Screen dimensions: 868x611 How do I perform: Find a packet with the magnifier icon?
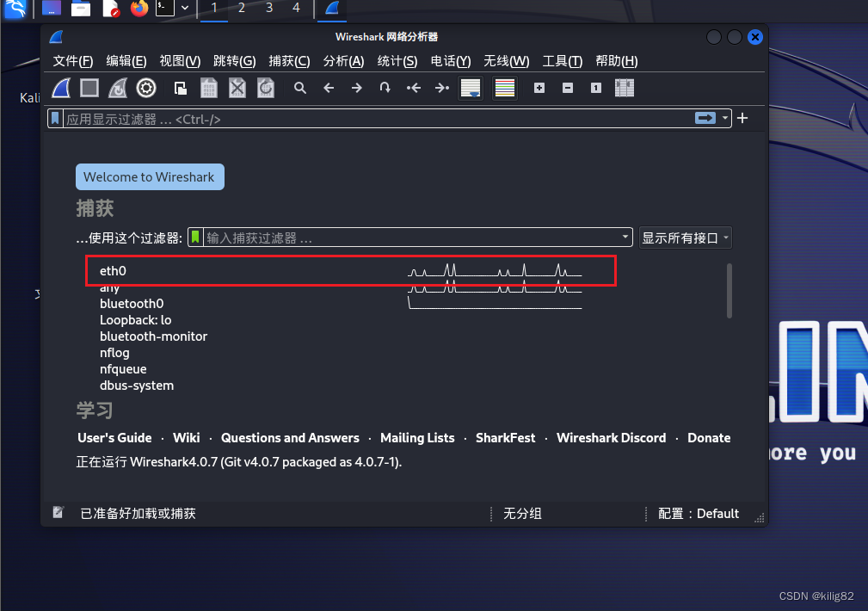(x=300, y=88)
